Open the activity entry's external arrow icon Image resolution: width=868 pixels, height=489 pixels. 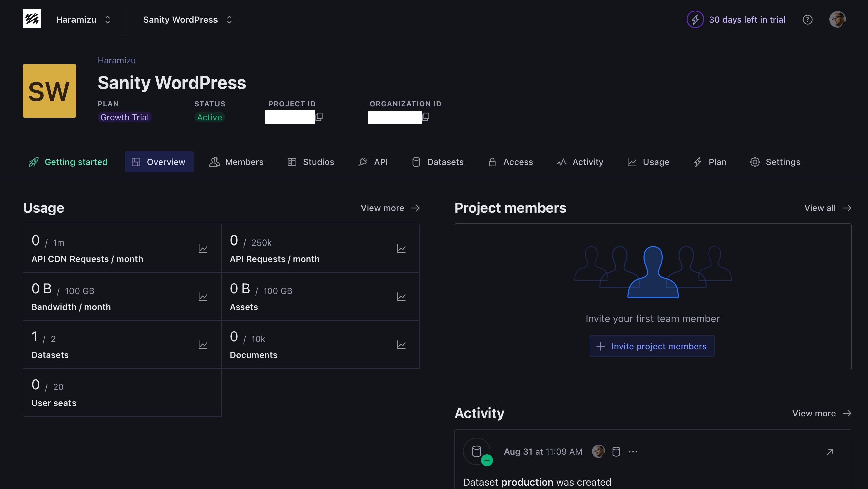830,452
